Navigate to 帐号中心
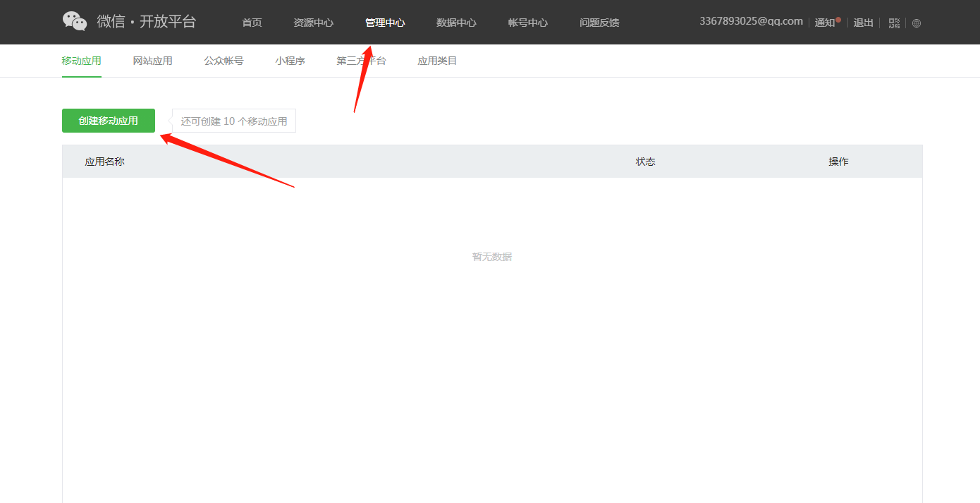The width and height of the screenshot is (980, 503). click(527, 23)
